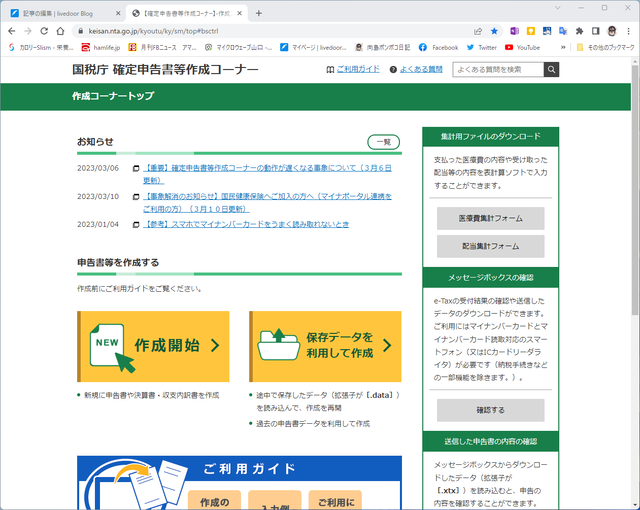Open the その他のブックマーク folder
Screen dimensions: 640x510
coord(605,48)
